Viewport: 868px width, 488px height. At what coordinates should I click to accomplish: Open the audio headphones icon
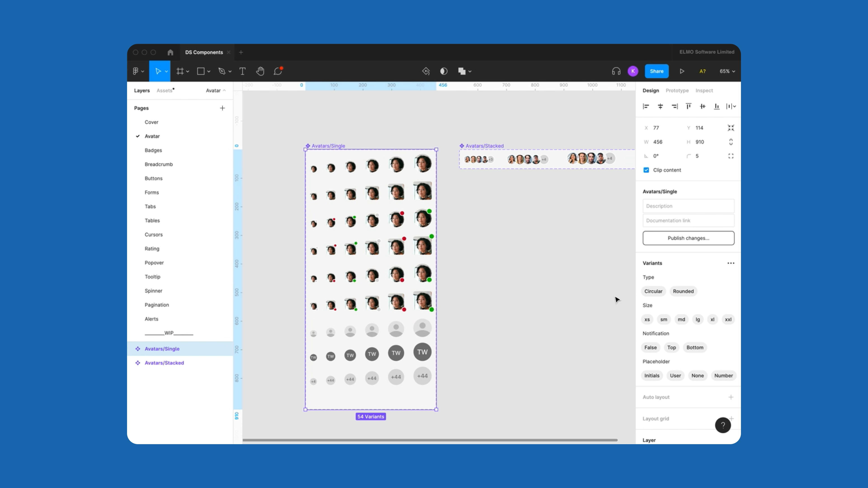point(616,71)
